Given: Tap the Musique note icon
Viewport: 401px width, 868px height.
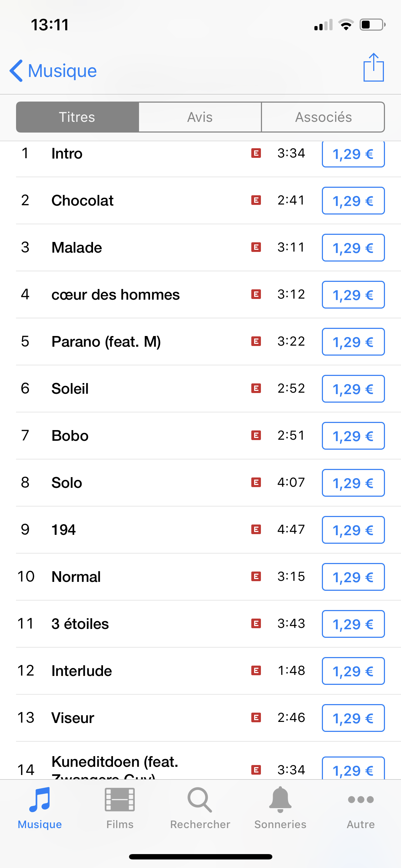Looking at the screenshot, I should point(40,800).
